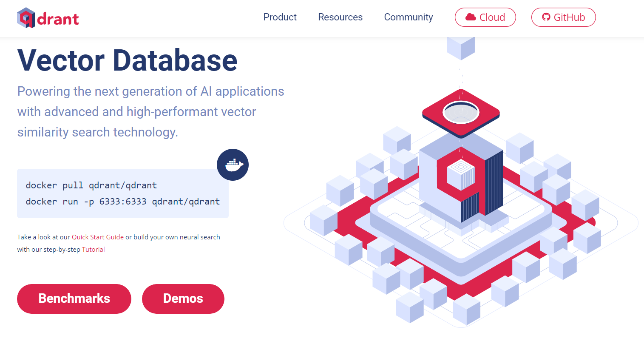Open the Community menu
The image size is (644, 341).
(x=409, y=17)
